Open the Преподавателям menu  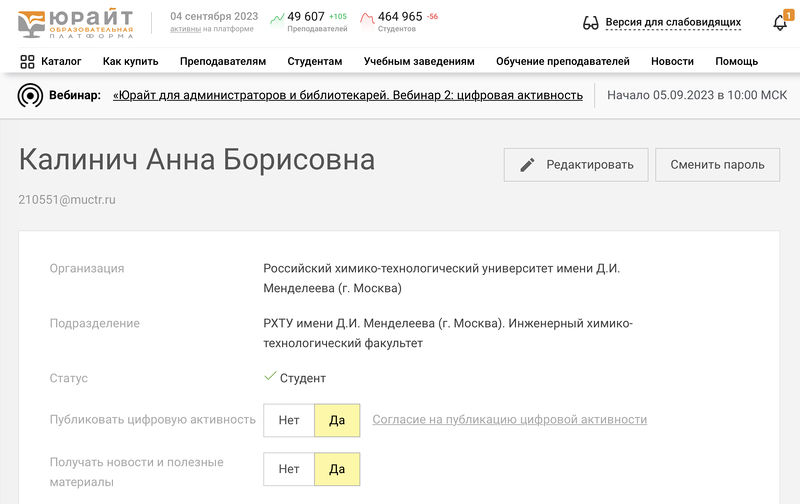223,61
